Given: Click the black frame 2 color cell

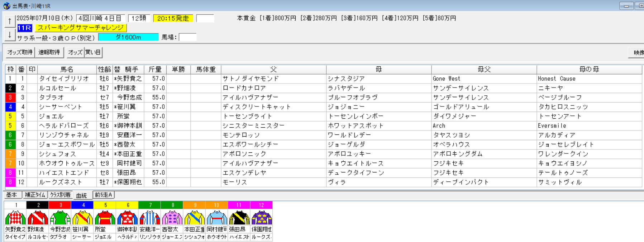Looking at the screenshot, I should (10, 88).
